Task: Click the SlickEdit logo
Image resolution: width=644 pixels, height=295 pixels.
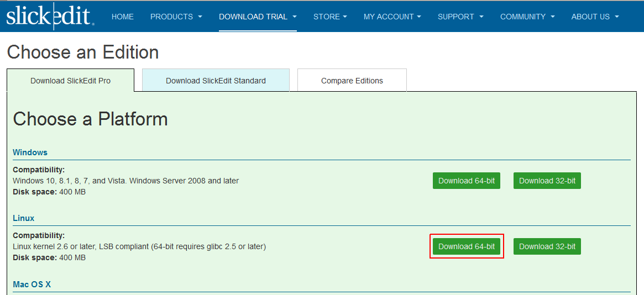Action: click(x=50, y=16)
